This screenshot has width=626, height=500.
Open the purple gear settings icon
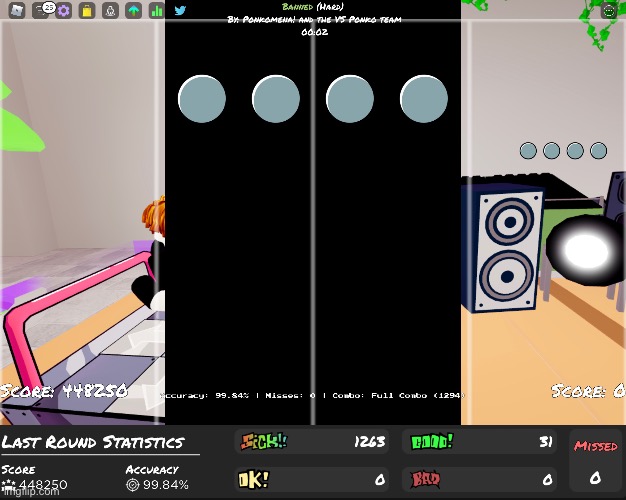pyautogui.click(x=63, y=10)
